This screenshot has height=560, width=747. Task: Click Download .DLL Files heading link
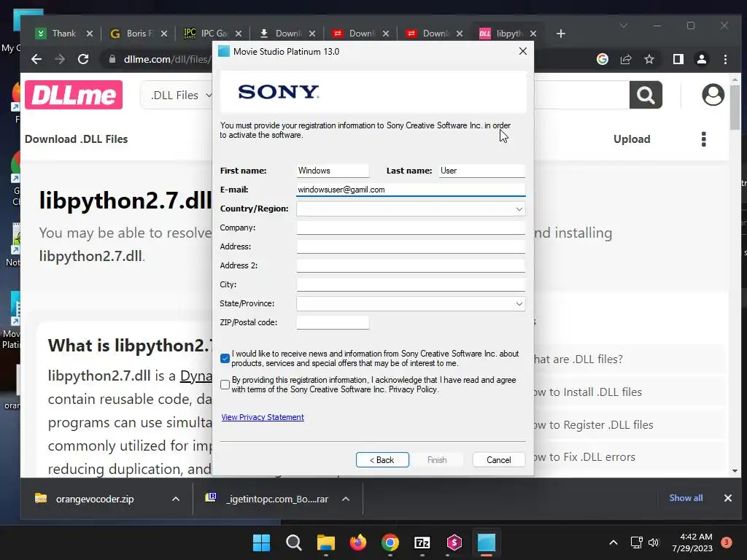tap(76, 139)
